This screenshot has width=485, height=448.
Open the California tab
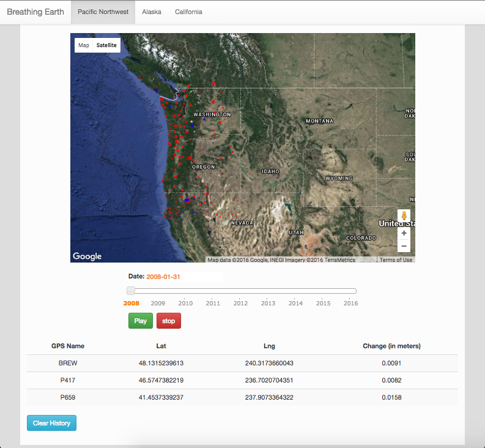coord(188,12)
